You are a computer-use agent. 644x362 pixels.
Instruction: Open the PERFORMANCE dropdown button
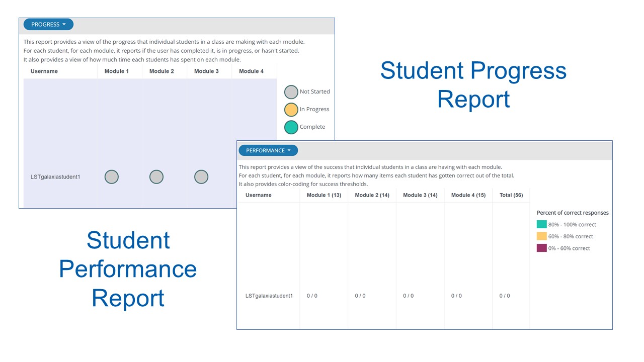coord(268,150)
